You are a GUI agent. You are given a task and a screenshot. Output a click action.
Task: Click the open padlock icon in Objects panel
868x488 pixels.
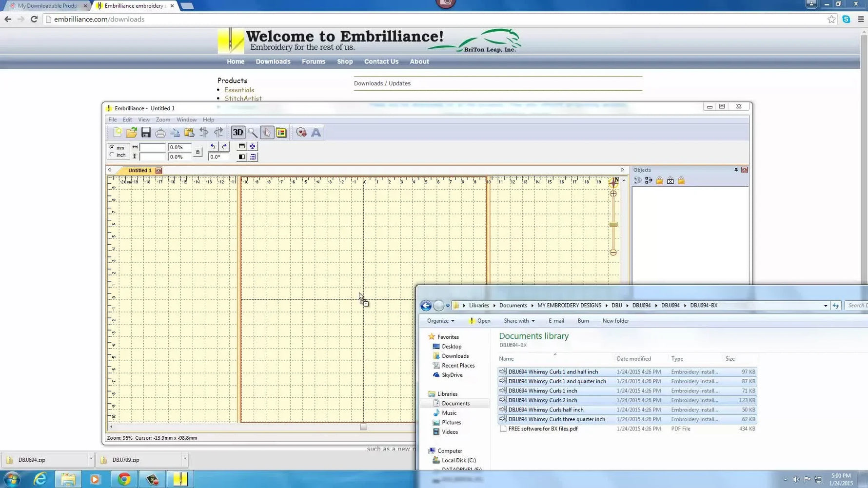click(x=681, y=180)
